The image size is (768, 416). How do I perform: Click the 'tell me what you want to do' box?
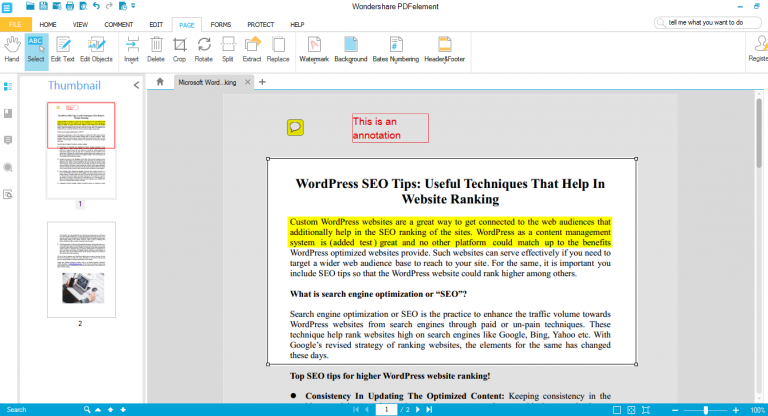pyautogui.click(x=708, y=23)
